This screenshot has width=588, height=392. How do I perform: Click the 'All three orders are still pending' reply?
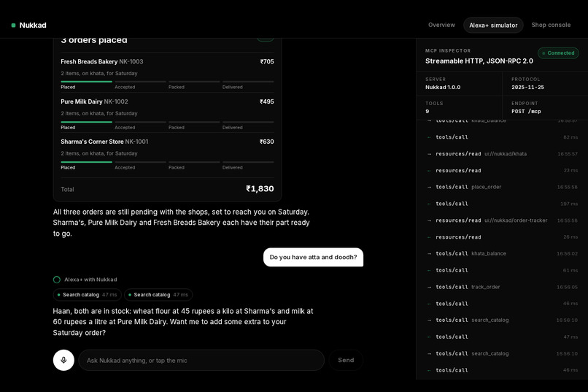click(182, 223)
